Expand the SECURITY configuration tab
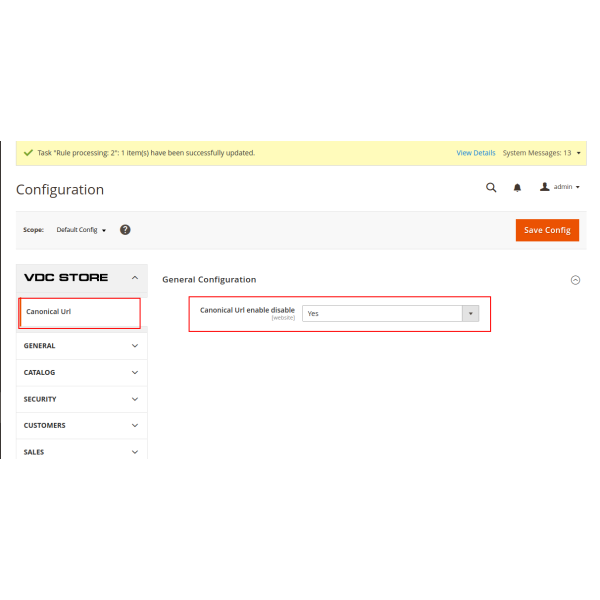 82,399
